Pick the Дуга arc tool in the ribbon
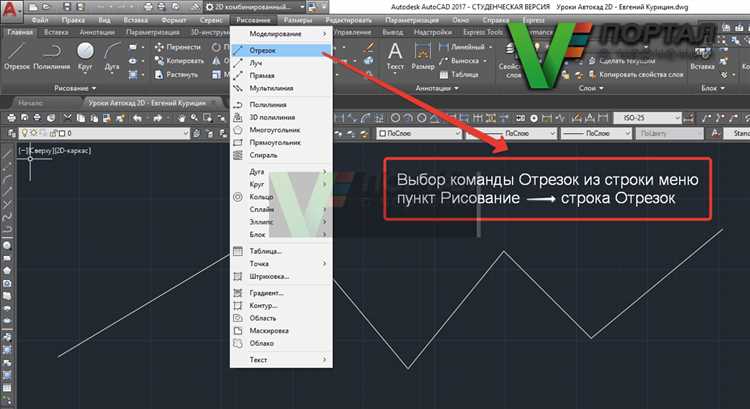The image size is (750, 409). pos(112,56)
